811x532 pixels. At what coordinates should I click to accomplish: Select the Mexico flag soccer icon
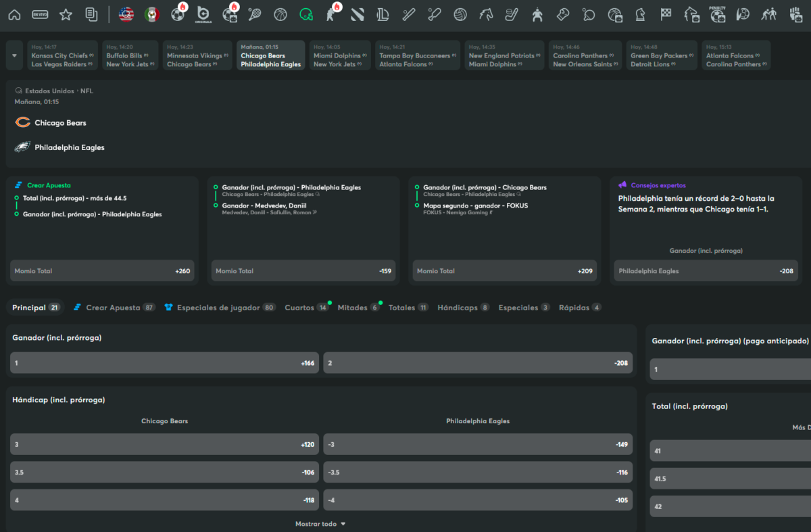(x=151, y=14)
